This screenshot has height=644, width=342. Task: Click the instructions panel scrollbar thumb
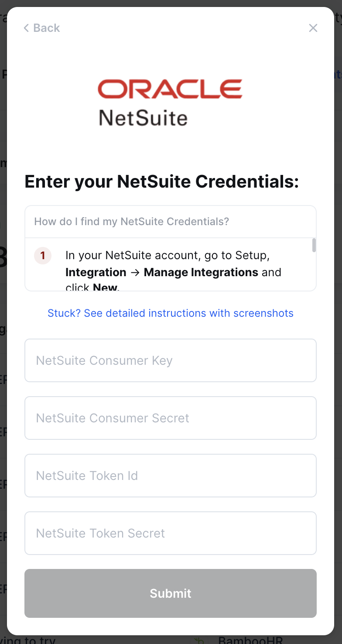314,245
